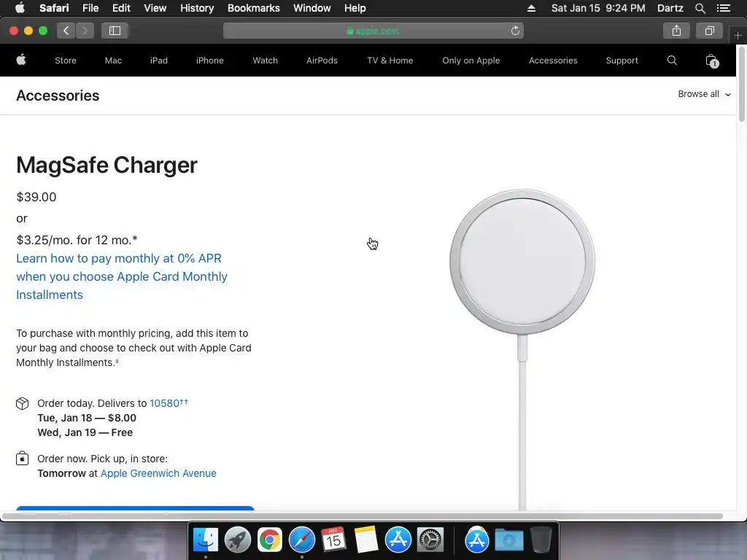747x560 pixels.
Task: Open Google Chrome from the Dock
Action: pyautogui.click(x=270, y=540)
